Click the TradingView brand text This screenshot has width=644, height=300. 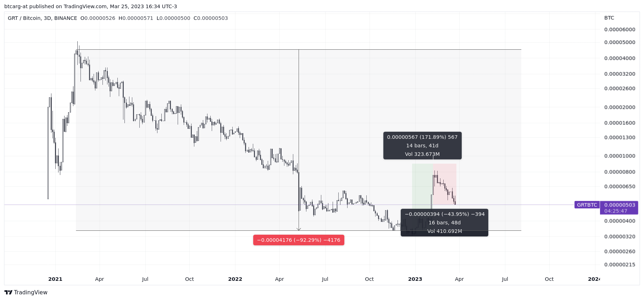pyautogui.click(x=30, y=292)
